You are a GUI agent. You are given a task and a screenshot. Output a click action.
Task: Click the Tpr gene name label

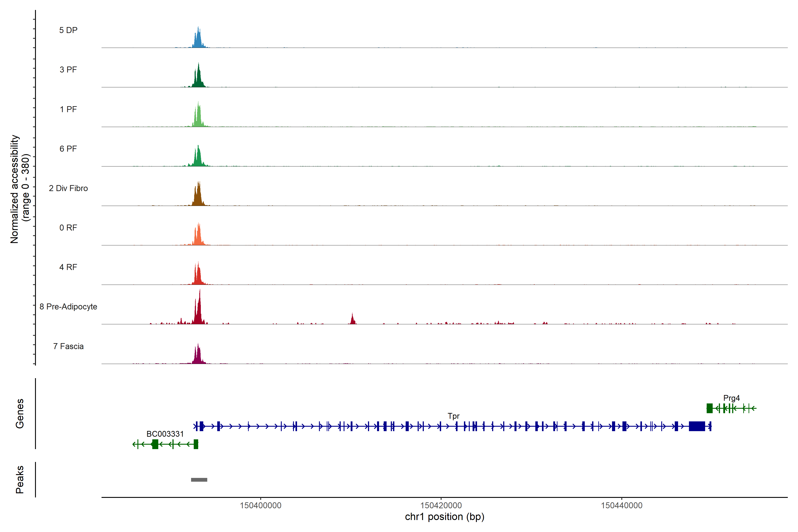[x=453, y=416]
